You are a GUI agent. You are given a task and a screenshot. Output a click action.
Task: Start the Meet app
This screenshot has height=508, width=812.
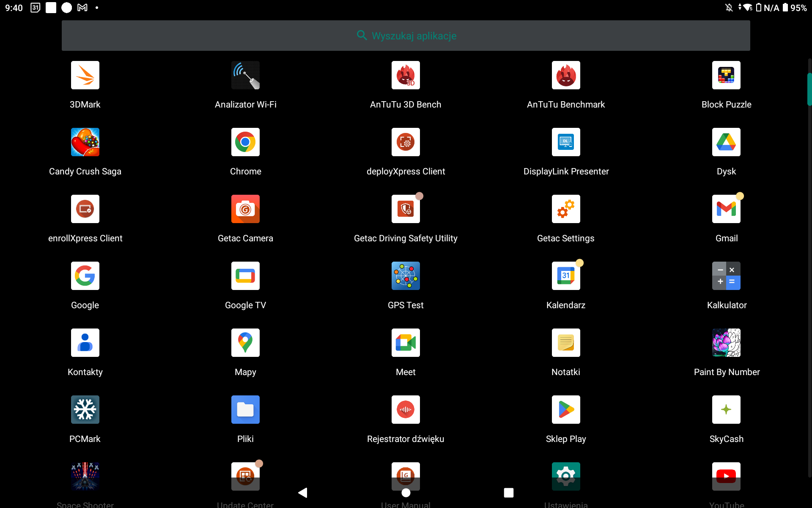click(406, 343)
